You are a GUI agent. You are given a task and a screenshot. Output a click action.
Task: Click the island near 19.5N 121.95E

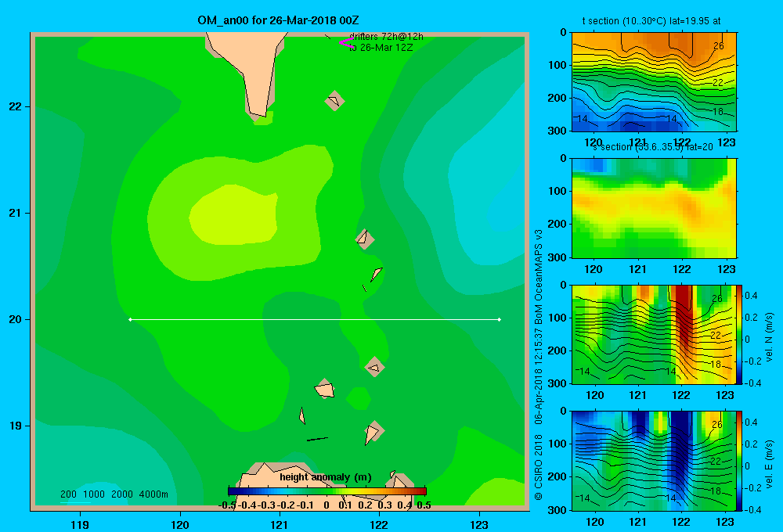(x=374, y=367)
